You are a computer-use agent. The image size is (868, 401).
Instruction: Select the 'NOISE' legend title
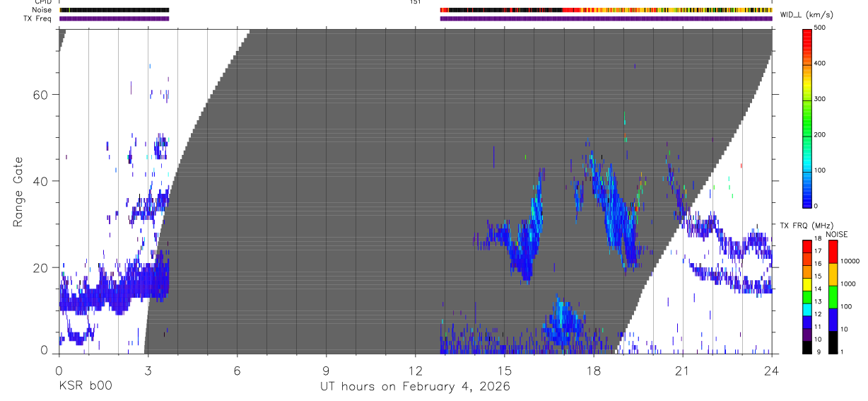click(x=836, y=234)
